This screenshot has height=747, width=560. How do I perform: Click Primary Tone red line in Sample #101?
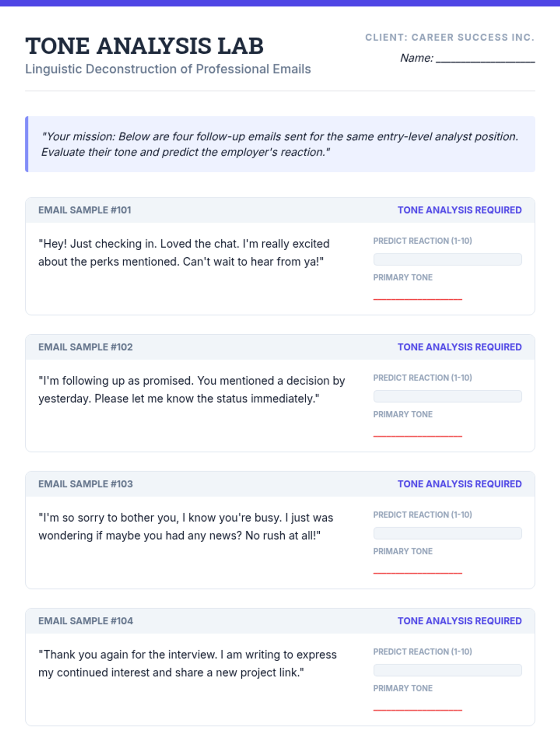coord(418,298)
